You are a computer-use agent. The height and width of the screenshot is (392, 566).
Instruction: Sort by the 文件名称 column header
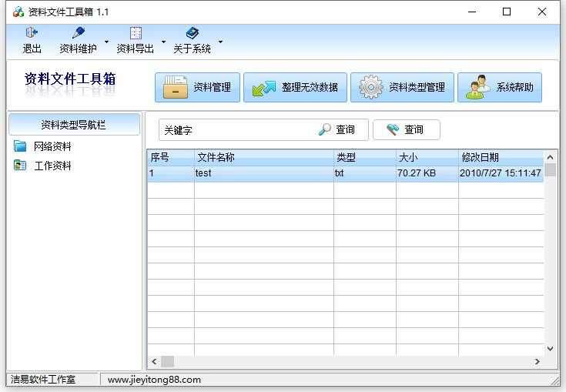pyautogui.click(x=263, y=157)
